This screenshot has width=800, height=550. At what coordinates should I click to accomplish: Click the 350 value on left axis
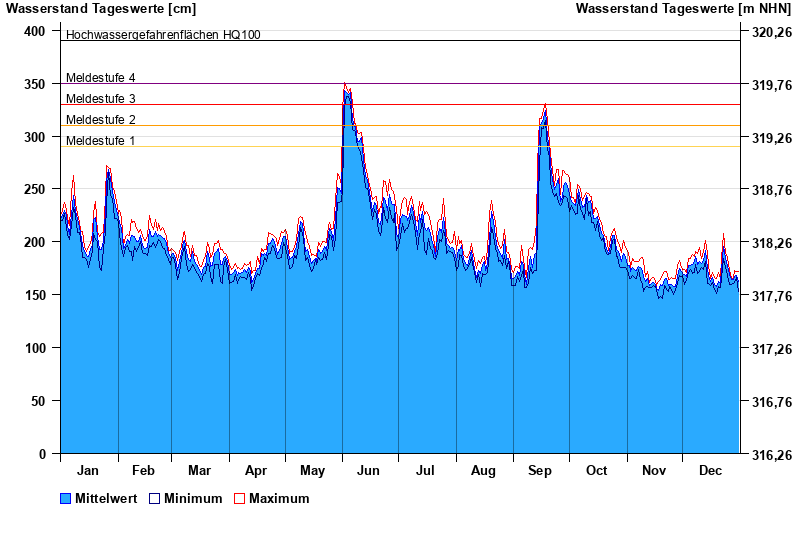click(x=34, y=84)
